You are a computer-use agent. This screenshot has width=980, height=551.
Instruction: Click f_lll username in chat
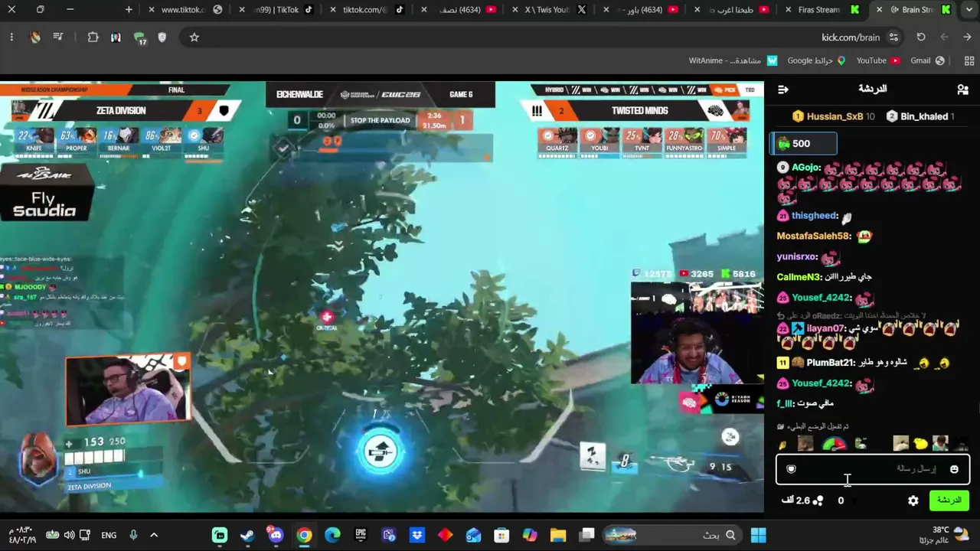[x=784, y=403]
